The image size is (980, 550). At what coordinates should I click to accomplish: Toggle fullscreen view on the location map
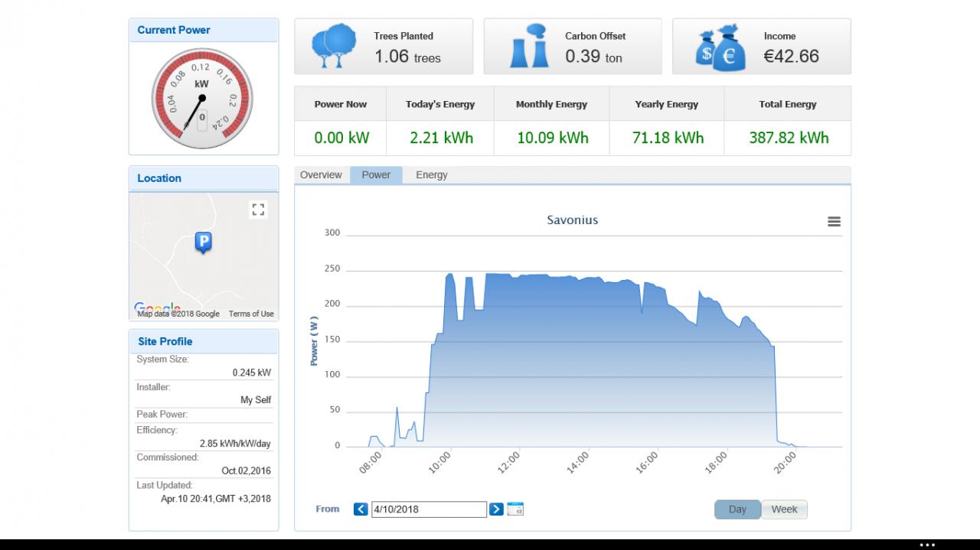(258, 210)
